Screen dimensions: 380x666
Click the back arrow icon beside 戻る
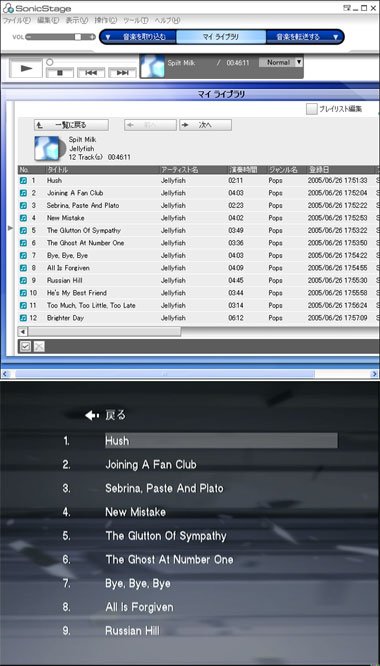point(92,415)
